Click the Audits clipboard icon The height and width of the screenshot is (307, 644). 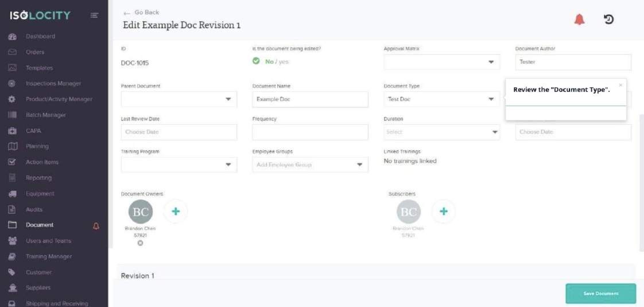pyautogui.click(x=12, y=209)
